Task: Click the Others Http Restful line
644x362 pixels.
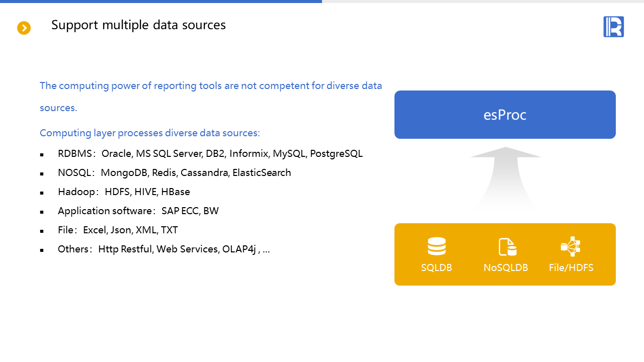Action: pos(164,249)
